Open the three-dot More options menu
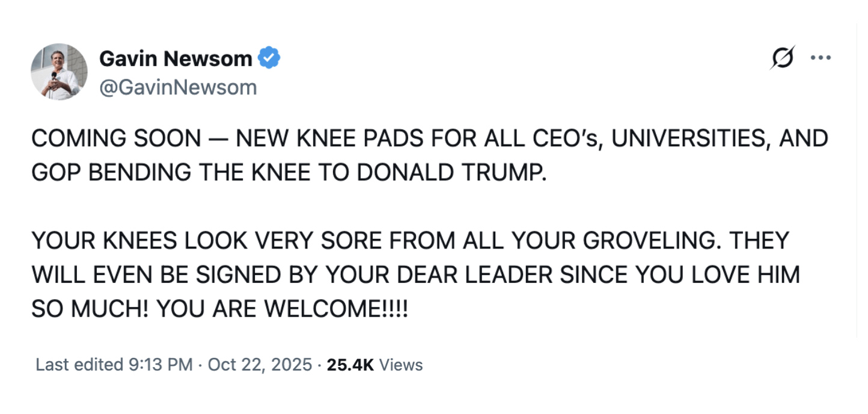This screenshot has width=868, height=414. point(821,58)
